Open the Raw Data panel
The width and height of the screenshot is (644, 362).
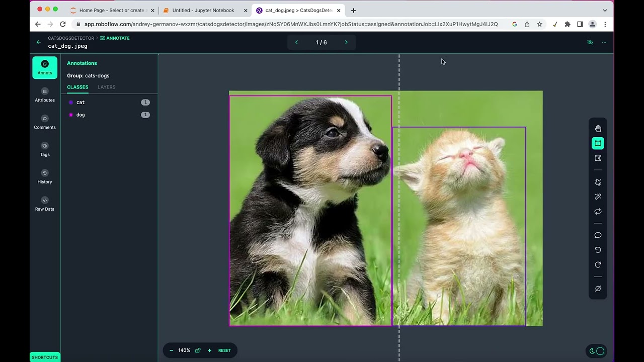[44, 205]
